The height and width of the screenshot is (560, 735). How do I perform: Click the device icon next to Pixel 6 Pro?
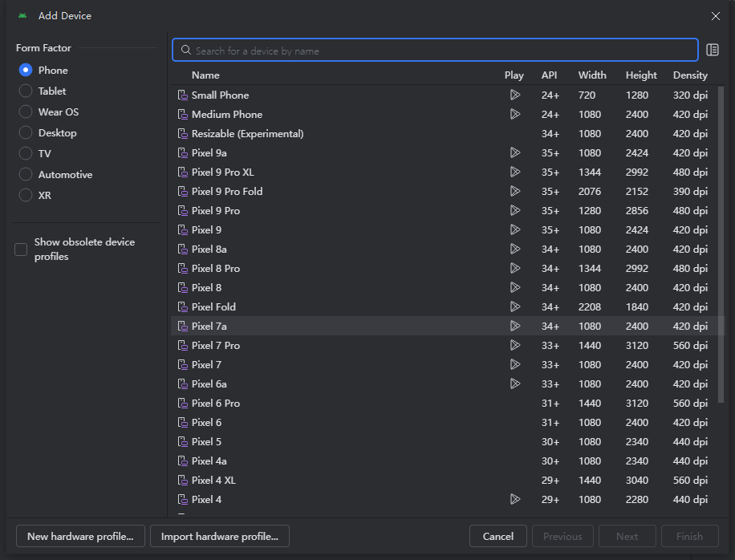[x=182, y=404]
